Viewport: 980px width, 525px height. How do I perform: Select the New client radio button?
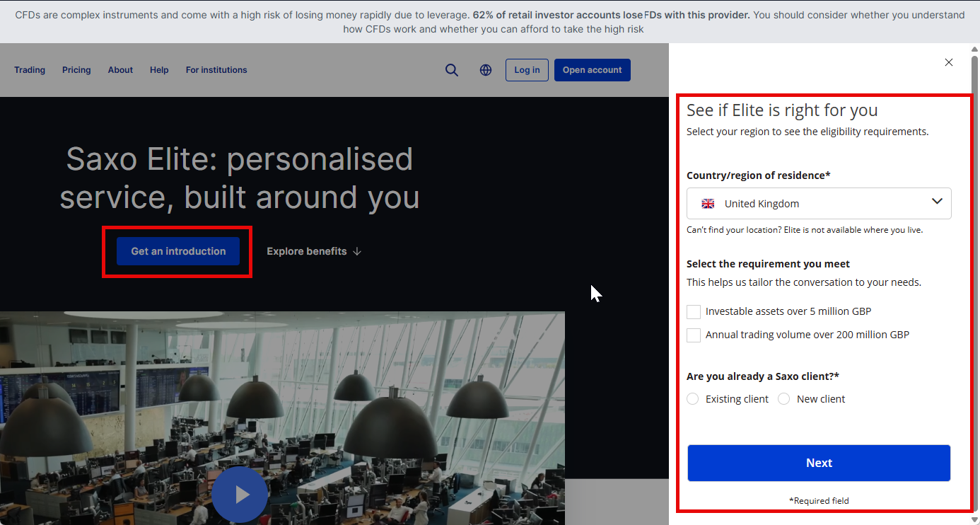click(783, 399)
